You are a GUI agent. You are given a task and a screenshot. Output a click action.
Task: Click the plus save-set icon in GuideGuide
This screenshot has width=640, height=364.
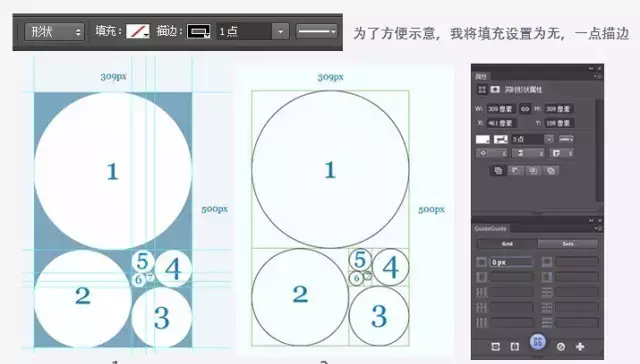[x=580, y=346]
